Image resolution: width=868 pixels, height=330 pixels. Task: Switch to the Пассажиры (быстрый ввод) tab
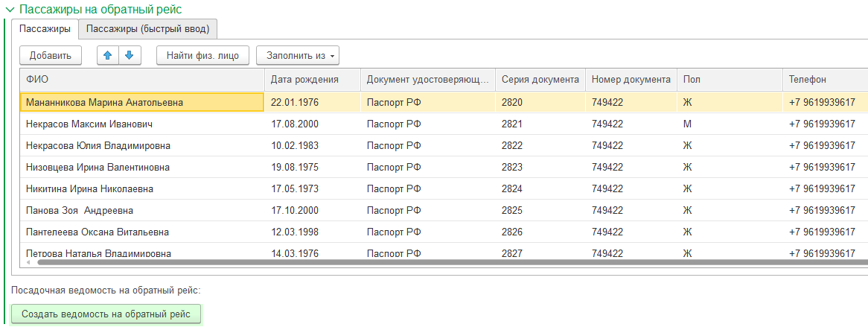point(147,29)
